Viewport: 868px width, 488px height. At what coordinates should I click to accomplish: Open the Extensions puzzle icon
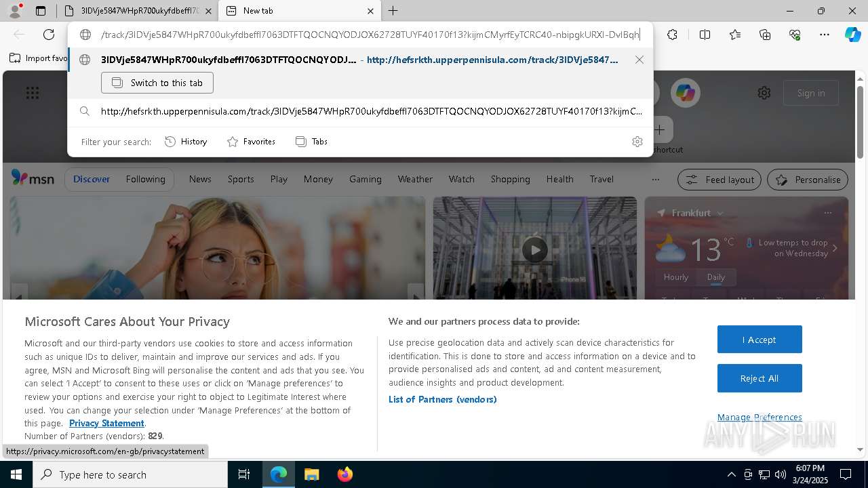pos(672,35)
